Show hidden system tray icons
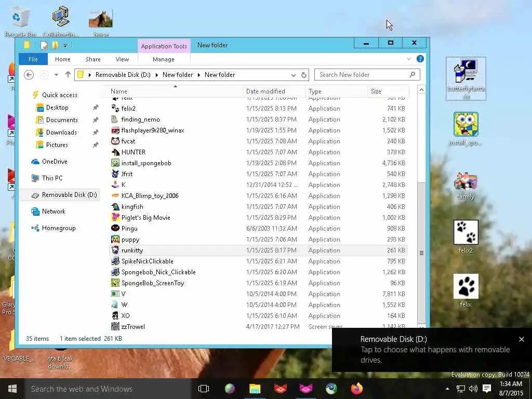This screenshot has width=532, height=399. 447,389
